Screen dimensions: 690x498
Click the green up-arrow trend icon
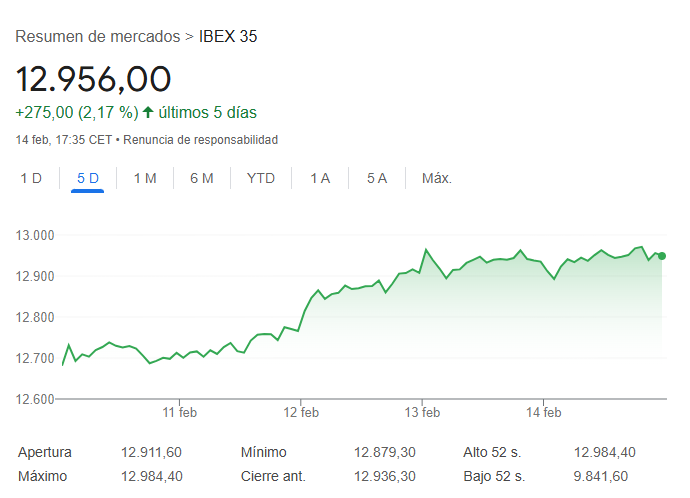[148, 113]
